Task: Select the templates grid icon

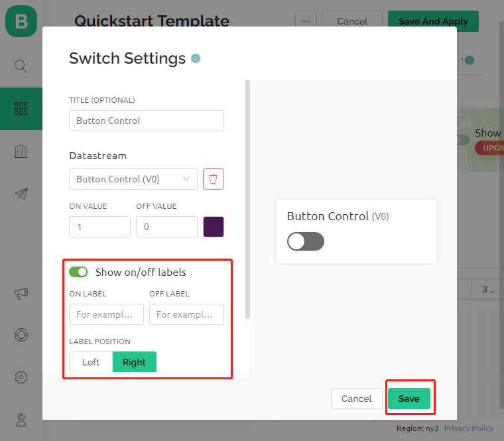Action: click(x=21, y=108)
